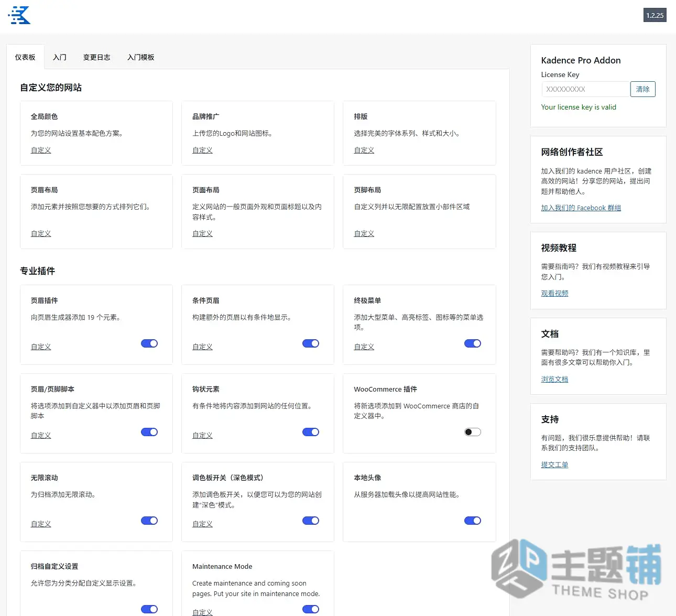Open the 入门 tab
This screenshot has width=676, height=616.
click(60, 57)
